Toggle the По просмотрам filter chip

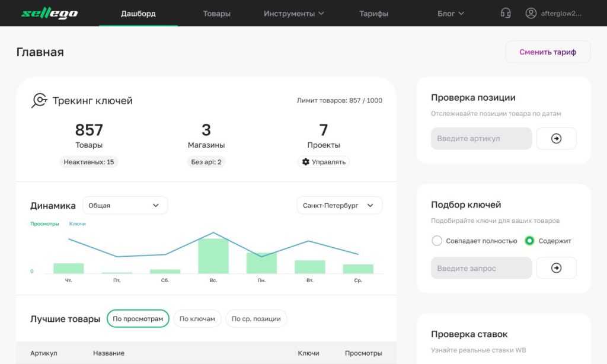[x=138, y=319]
